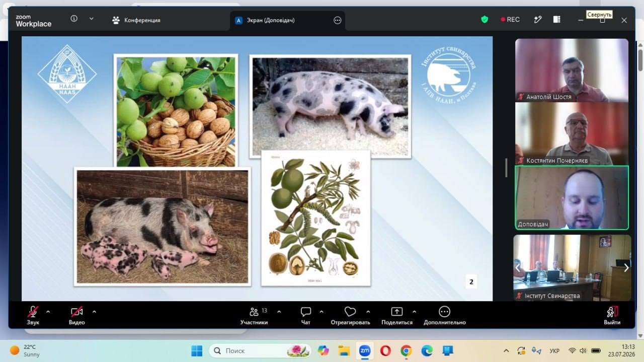
Task: Click the Поиск taskbar search field
Action: coord(260,350)
